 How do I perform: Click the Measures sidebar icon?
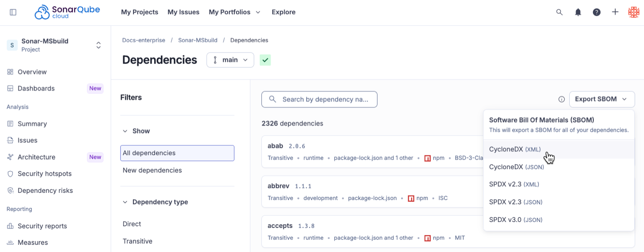tap(10, 243)
